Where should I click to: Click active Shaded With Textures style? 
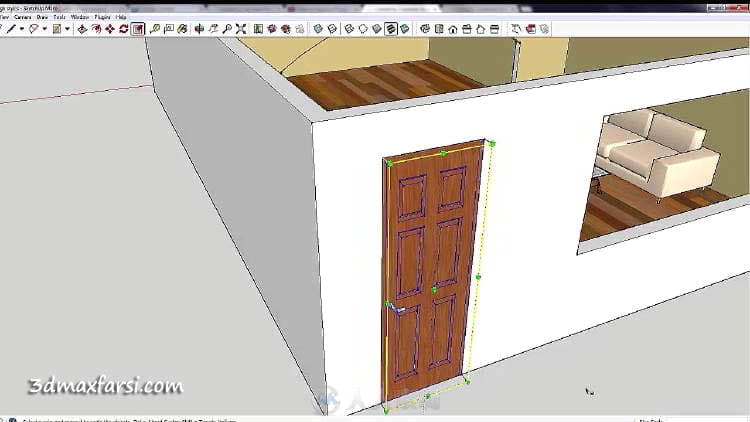point(391,29)
